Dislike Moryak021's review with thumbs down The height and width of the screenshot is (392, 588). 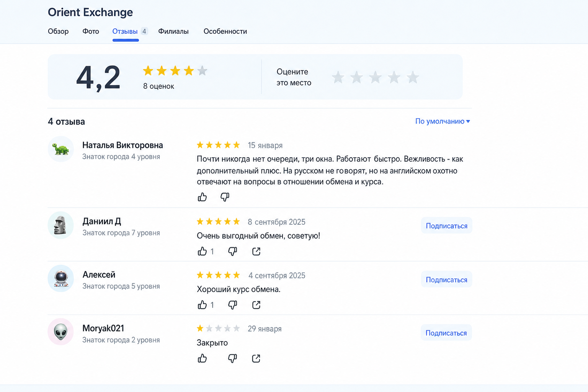(x=232, y=358)
